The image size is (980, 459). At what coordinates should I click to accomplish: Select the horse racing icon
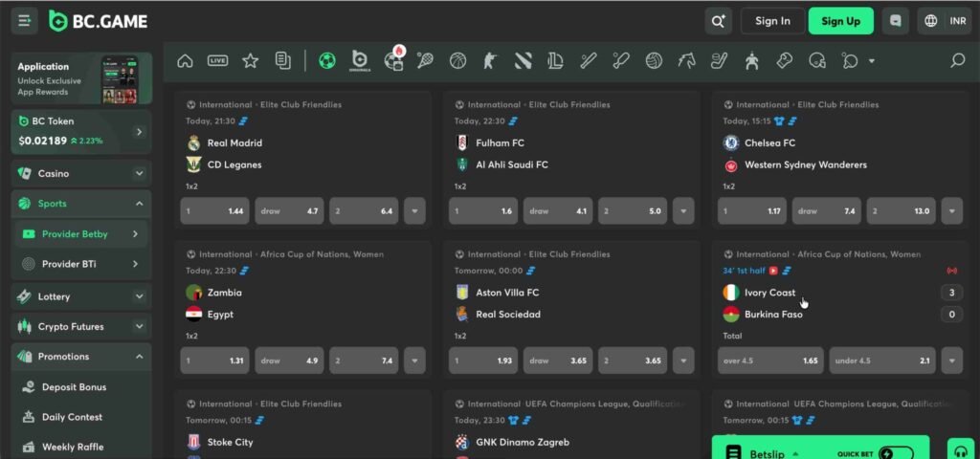(x=686, y=60)
